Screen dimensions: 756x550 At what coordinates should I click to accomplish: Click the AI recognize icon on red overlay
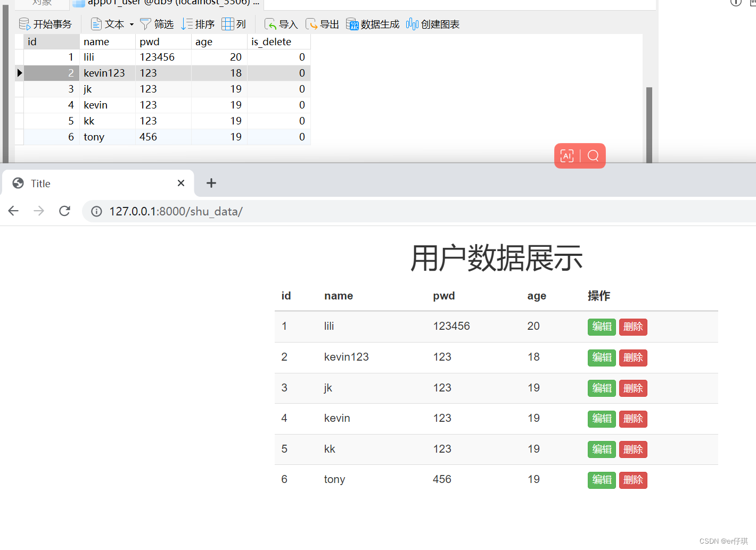567,156
